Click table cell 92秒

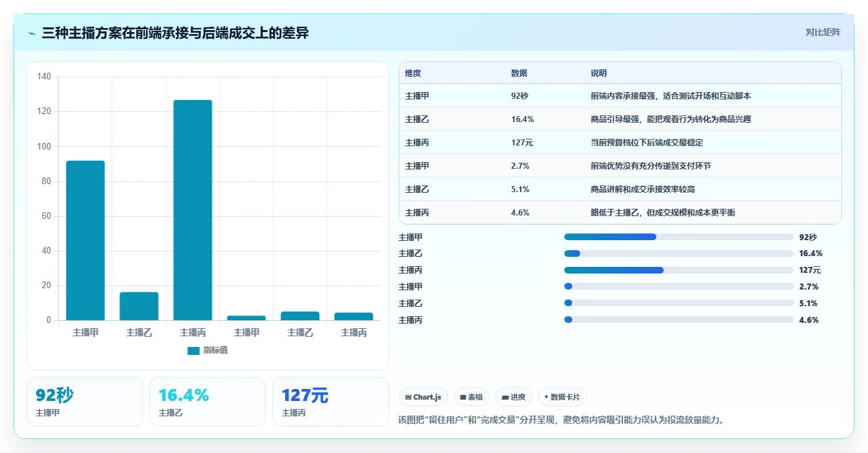pos(519,96)
